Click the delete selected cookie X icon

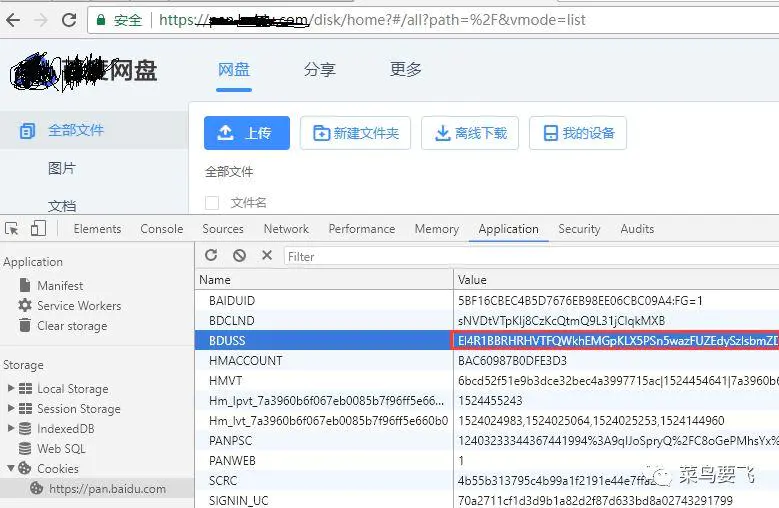coord(267,255)
